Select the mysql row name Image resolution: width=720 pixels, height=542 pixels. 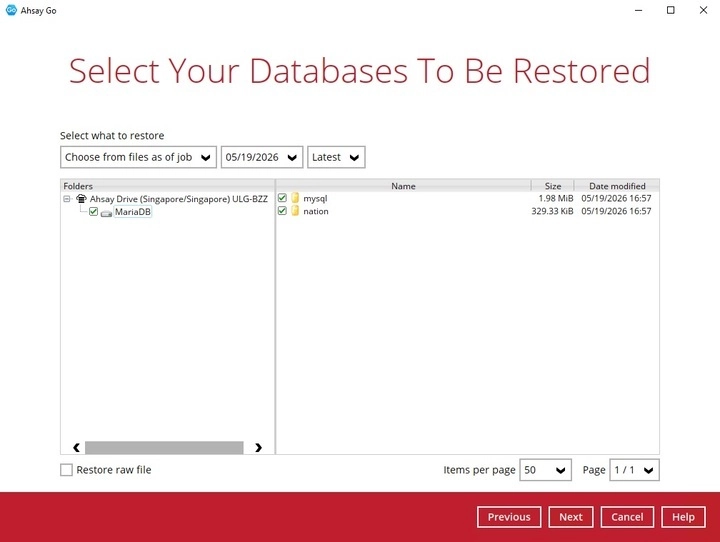[315, 198]
